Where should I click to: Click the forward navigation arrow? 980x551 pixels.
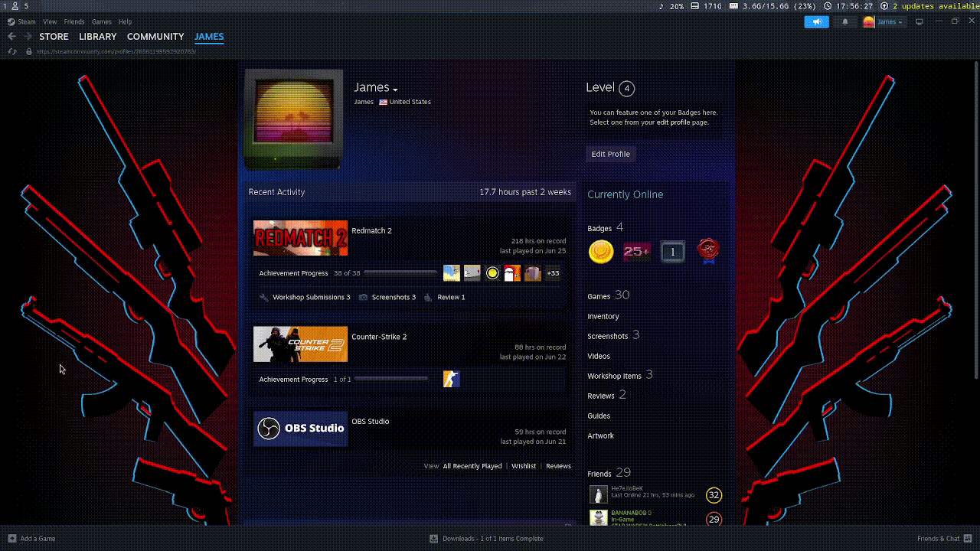[28, 37]
